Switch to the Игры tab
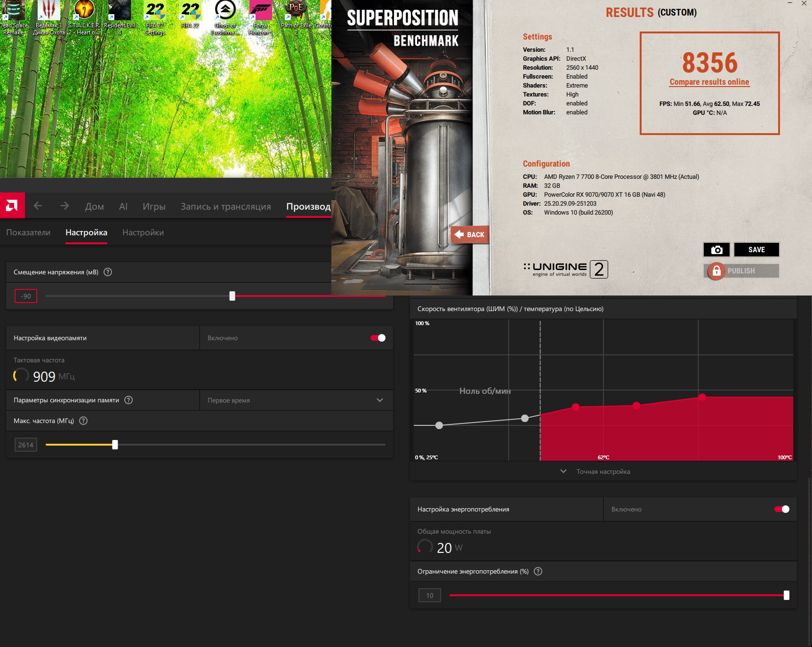This screenshot has height=647, width=812. (154, 206)
